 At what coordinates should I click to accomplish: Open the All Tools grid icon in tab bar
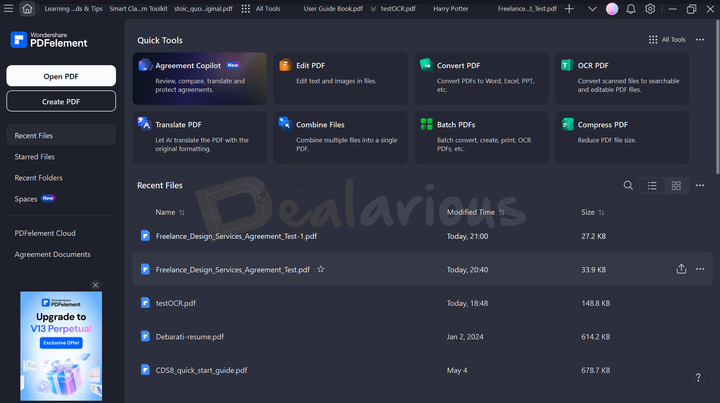point(246,9)
